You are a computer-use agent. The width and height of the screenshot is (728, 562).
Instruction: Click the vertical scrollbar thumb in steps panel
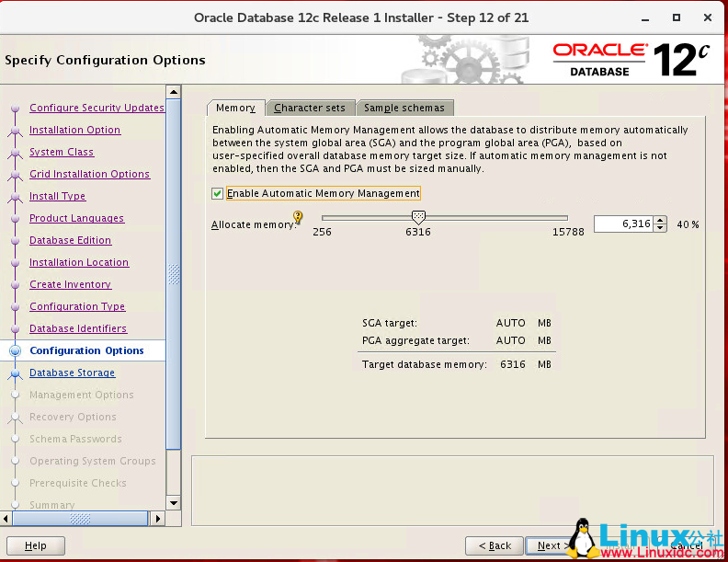(174, 274)
